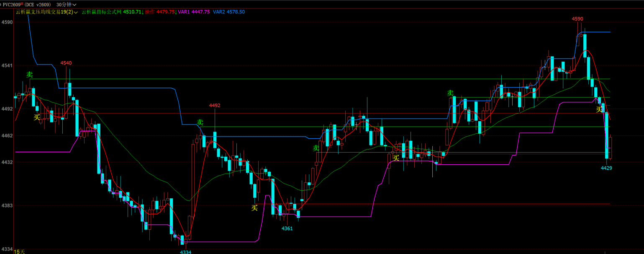The width and height of the screenshot is (644, 254).
Task: Click the PVC2609 contract title
Action: tap(11, 5)
